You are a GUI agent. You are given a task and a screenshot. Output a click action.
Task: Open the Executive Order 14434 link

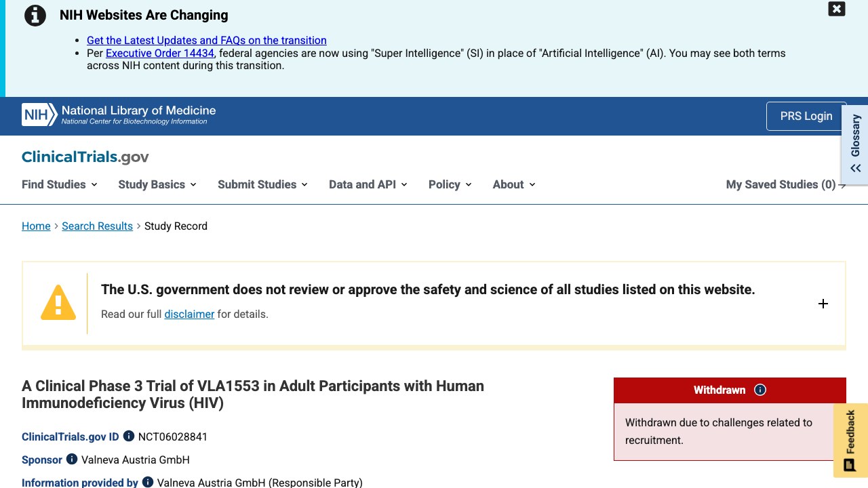[x=160, y=53]
